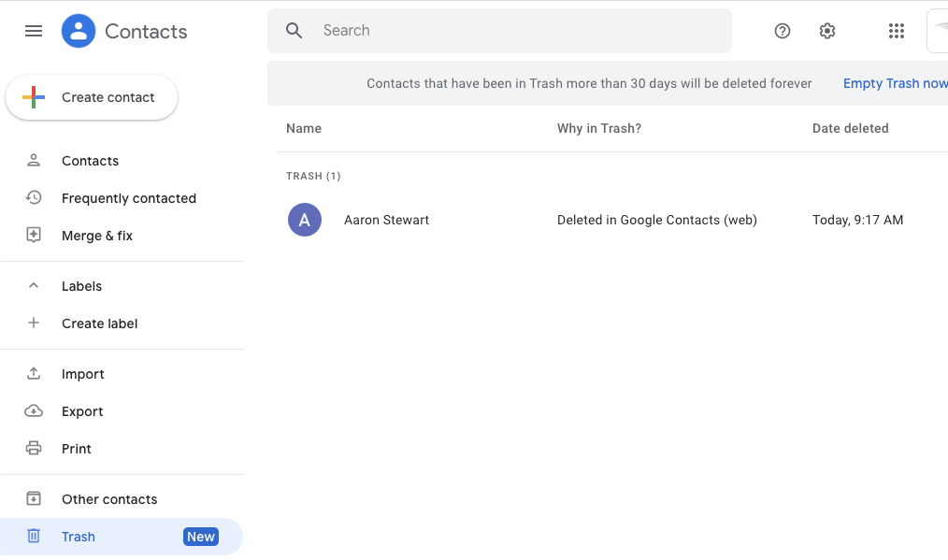
Task: Open the Google apps grid launcher
Action: point(896,31)
